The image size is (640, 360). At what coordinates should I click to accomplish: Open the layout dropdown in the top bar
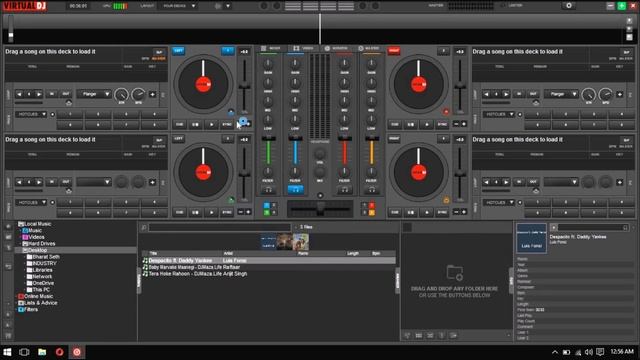[x=179, y=6]
